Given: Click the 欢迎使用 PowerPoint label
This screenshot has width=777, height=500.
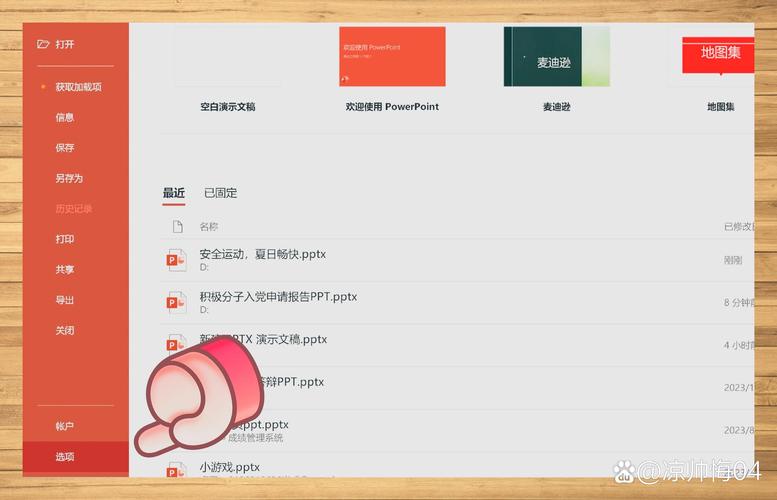Looking at the screenshot, I should pyautogui.click(x=392, y=107).
